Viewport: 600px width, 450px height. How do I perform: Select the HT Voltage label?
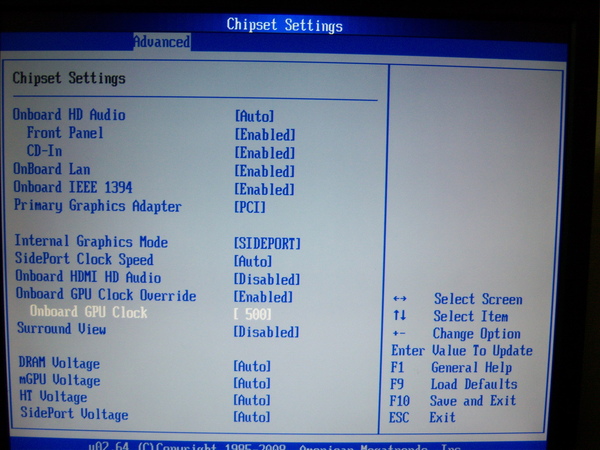(x=53, y=397)
